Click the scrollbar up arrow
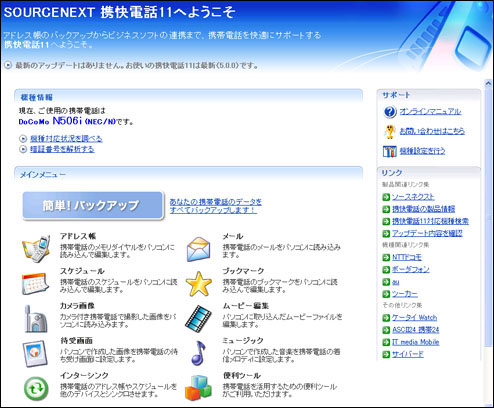 tap(488, 83)
